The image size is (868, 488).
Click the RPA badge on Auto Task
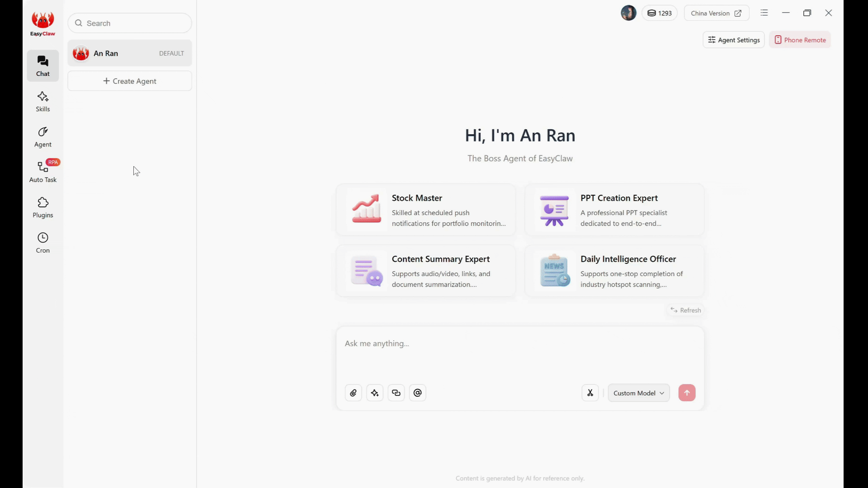53,162
